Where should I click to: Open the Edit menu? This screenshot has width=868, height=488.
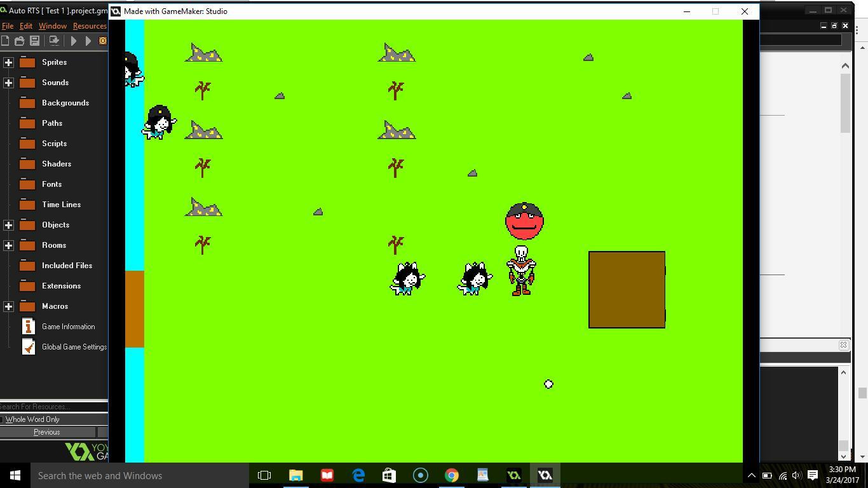click(25, 26)
